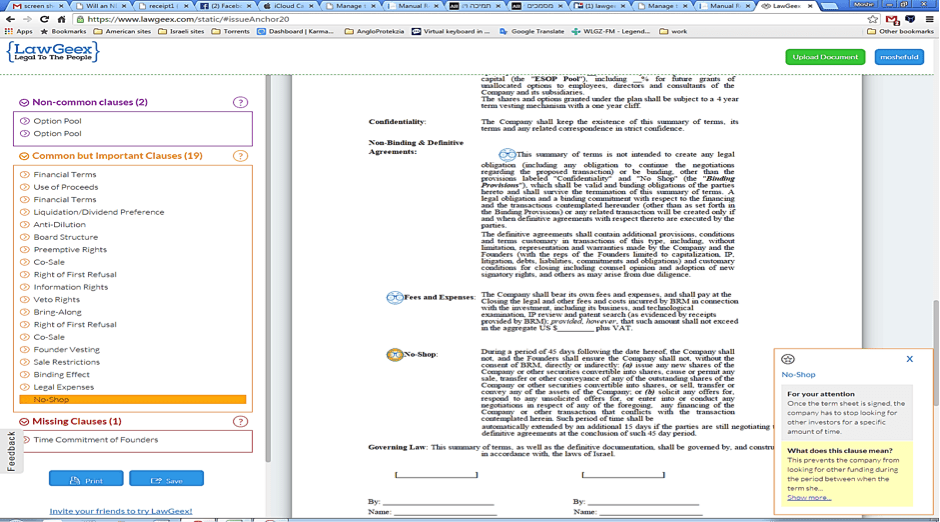Open the Feedback side tab
The height and width of the screenshot is (522, 940).
11,451
